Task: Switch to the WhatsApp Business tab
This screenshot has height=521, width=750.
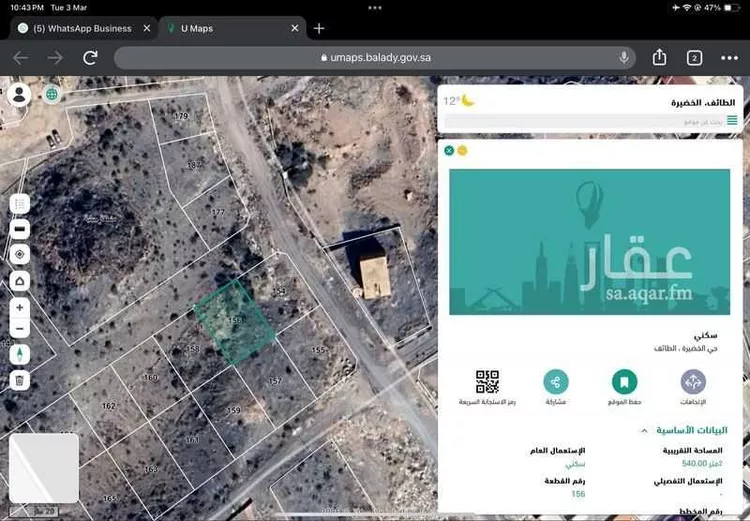Action: pos(83,29)
